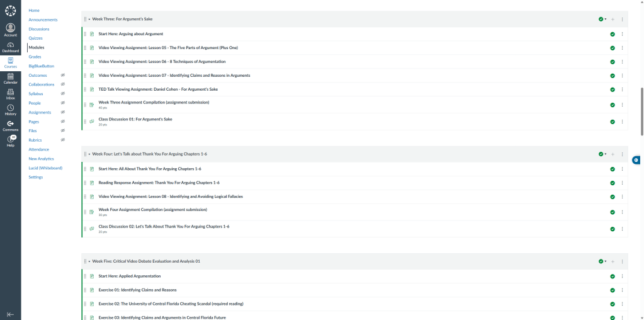The height and width of the screenshot is (320, 644).
Task: Collapse the Week Four module
Action: point(89,154)
